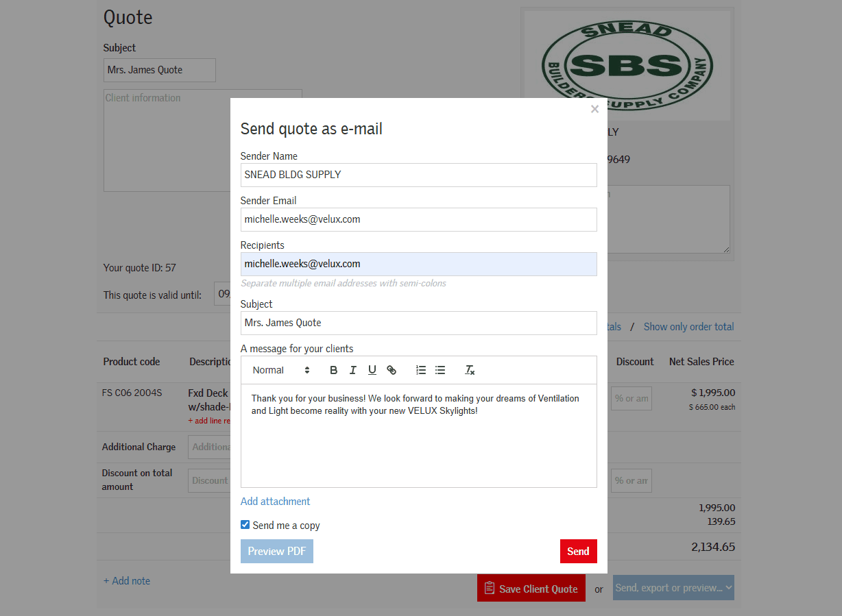Edit the dialog Subject field

(x=419, y=323)
